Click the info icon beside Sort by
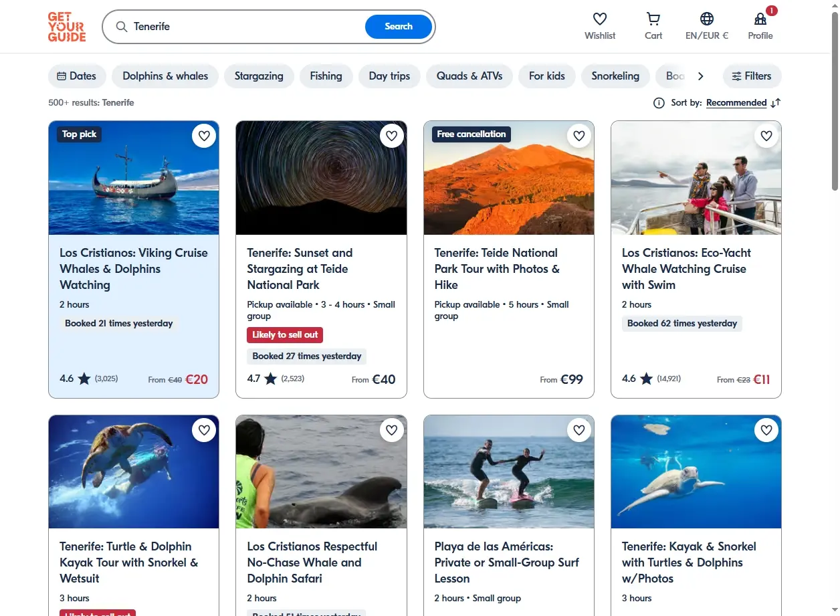840x616 pixels. click(659, 103)
